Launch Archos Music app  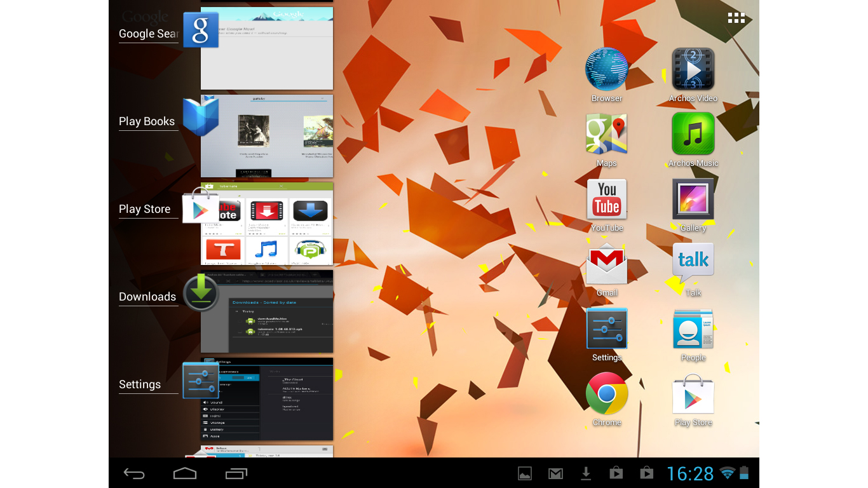tap(693, 140)
